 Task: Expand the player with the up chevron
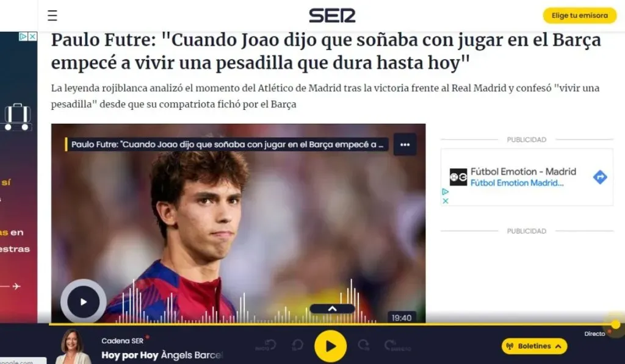point(332,309)
